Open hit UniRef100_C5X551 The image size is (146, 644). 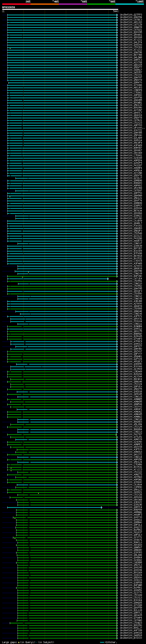(131, 281)
